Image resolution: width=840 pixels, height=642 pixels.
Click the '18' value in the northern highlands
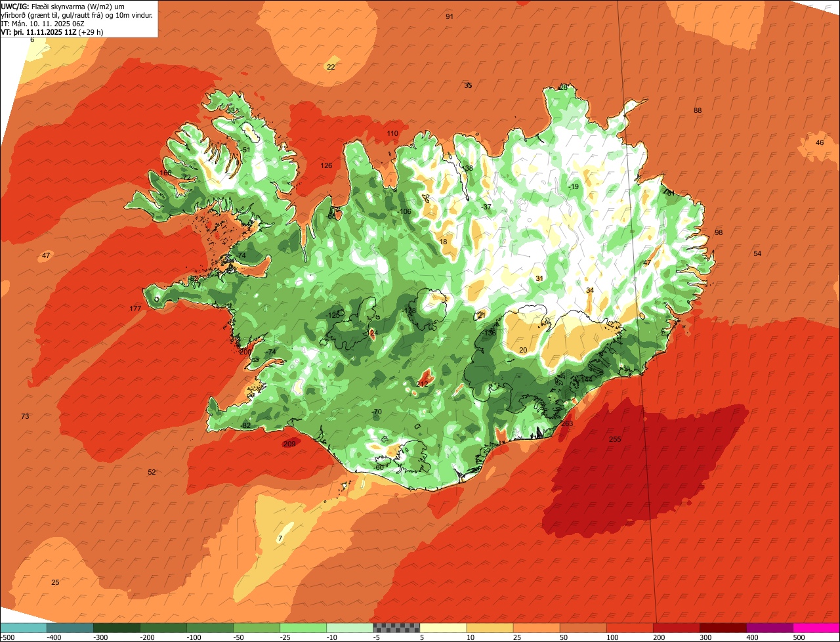443,242
